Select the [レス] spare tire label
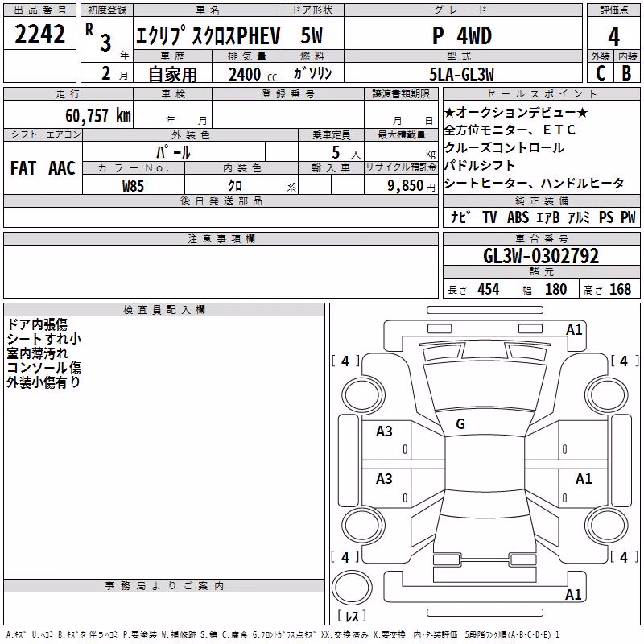Viewport: 644px width, 644px height. pyautogui.click(x=352, y=616)
